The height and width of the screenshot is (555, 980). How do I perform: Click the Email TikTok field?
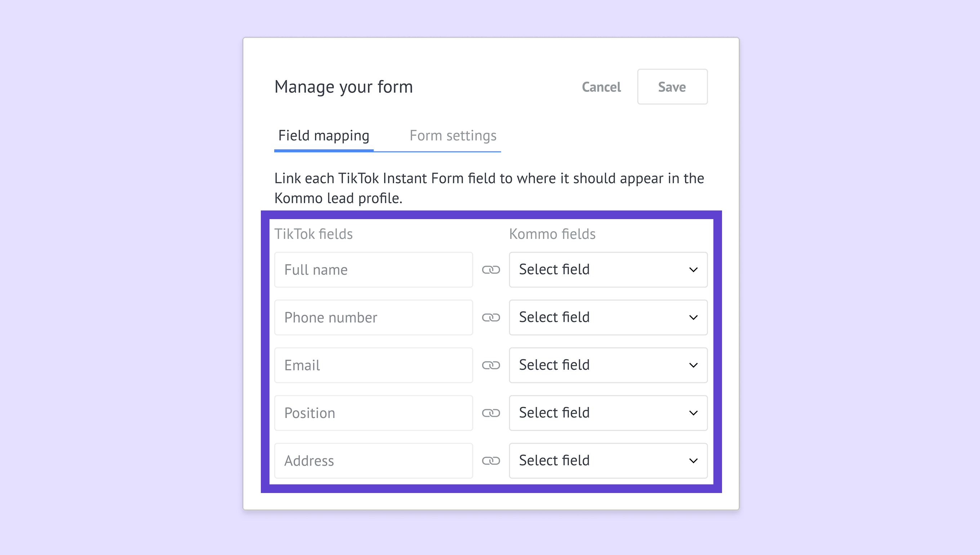click(373, 365)
